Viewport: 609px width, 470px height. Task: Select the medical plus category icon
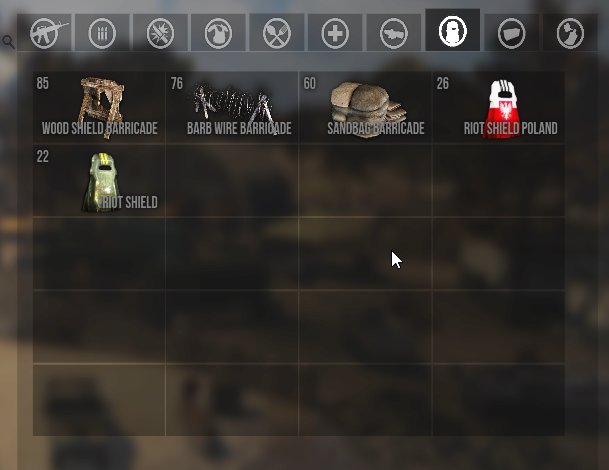point(335,33)
